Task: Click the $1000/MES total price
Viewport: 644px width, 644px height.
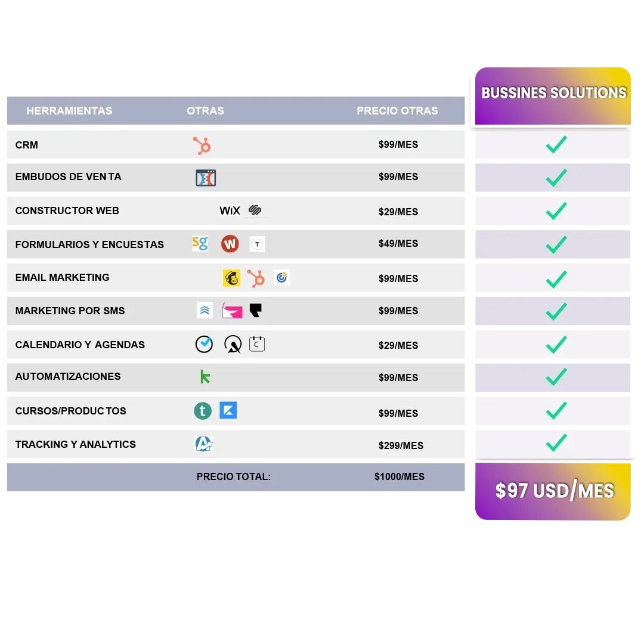Action: (x=399, y=477)
